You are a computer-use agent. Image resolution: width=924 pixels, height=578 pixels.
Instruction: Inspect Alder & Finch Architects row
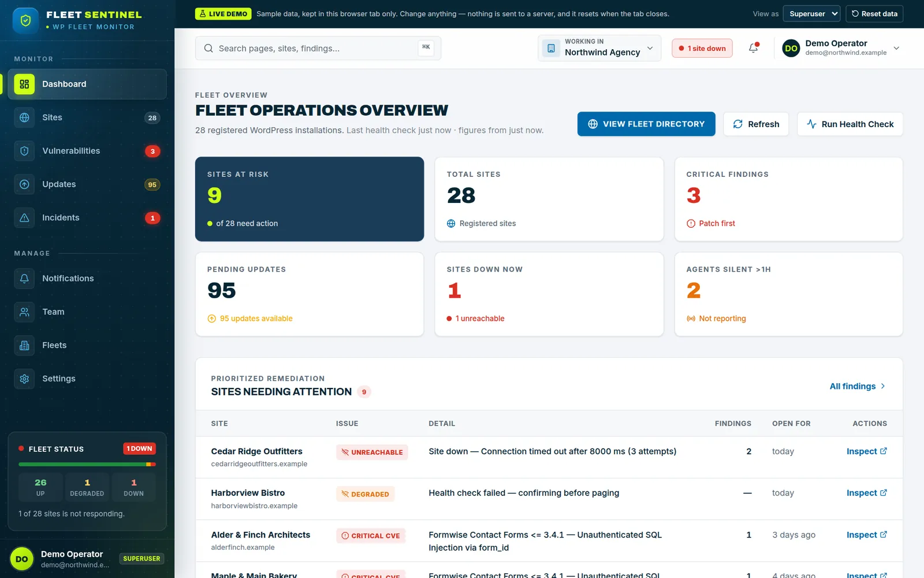coord(867,535)
